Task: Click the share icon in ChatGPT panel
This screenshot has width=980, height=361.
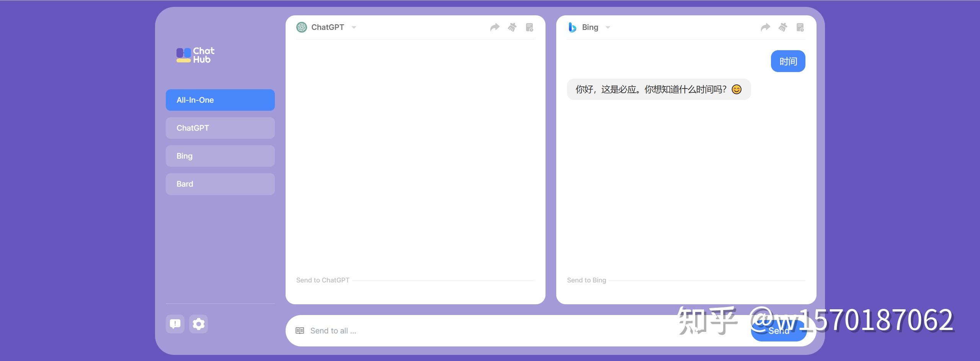Action: (x=495, y=27)
